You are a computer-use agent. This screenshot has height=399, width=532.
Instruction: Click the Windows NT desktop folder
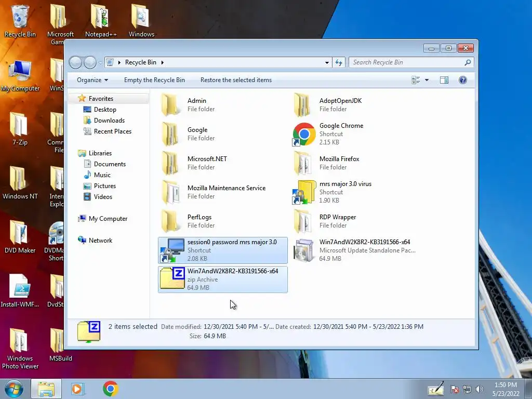tap(20, 183)
